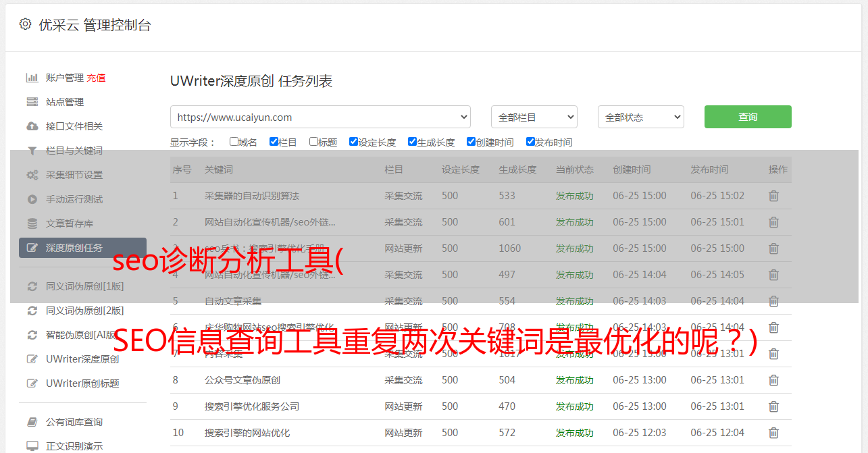
Task: Uncheck the 发布时间 checkbox
Action: [x=530, y=142]
